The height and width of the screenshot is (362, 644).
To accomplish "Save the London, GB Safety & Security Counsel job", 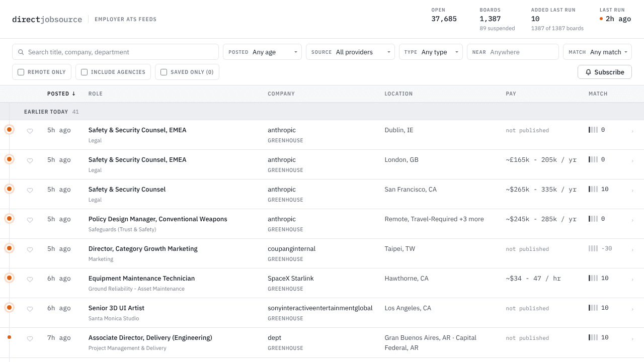I will point(30,160).
